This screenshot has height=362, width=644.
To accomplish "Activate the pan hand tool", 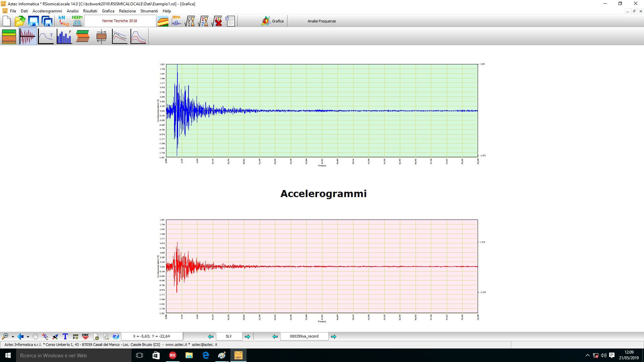I will [35, 336].
